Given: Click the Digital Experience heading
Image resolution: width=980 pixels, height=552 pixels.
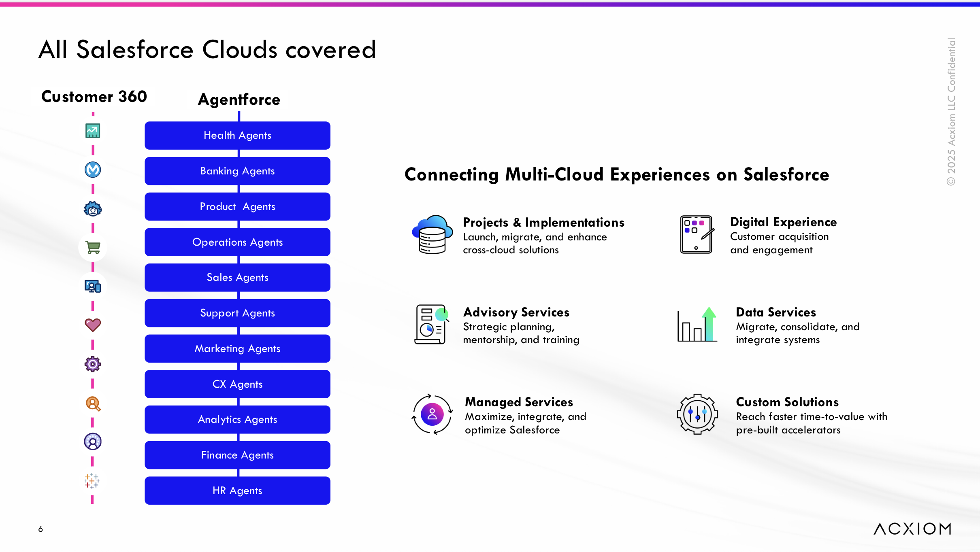Looking at the screenshot, I should coord(783,222).
